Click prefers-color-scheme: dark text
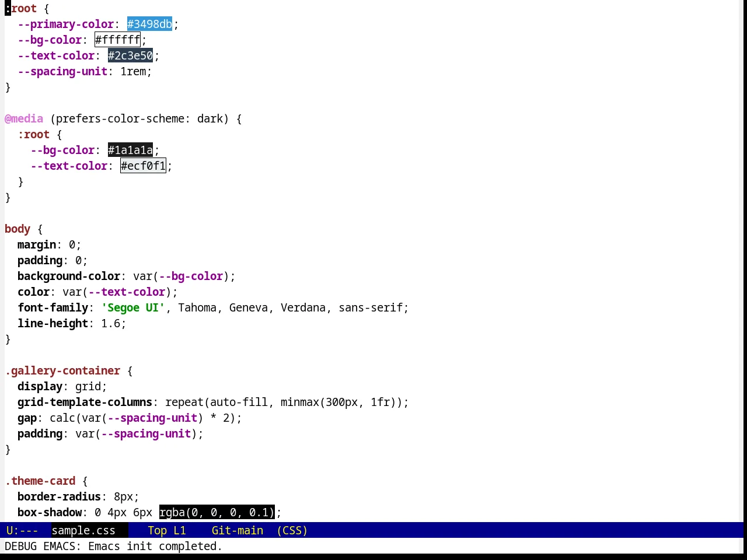 [x=139, y=118]
